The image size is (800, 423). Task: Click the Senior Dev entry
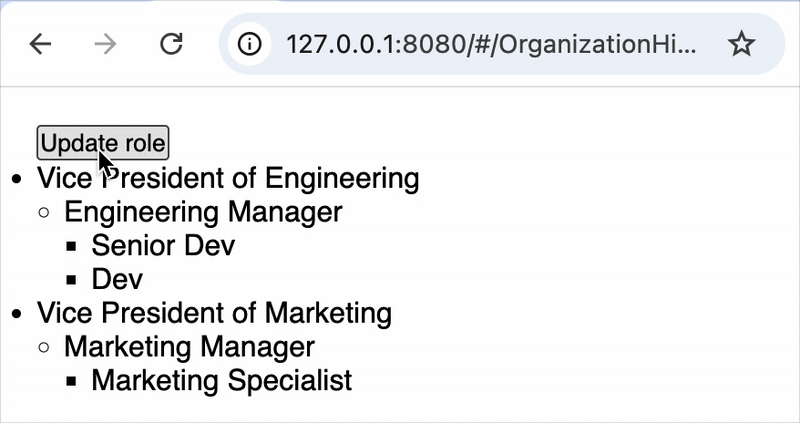tap(163, 245)
